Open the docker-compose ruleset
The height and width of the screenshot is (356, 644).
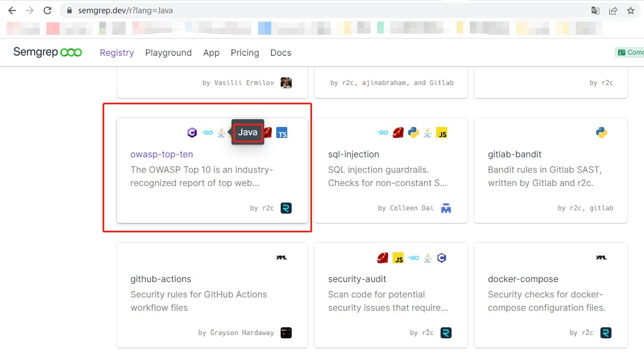click(x=523, y=279)
